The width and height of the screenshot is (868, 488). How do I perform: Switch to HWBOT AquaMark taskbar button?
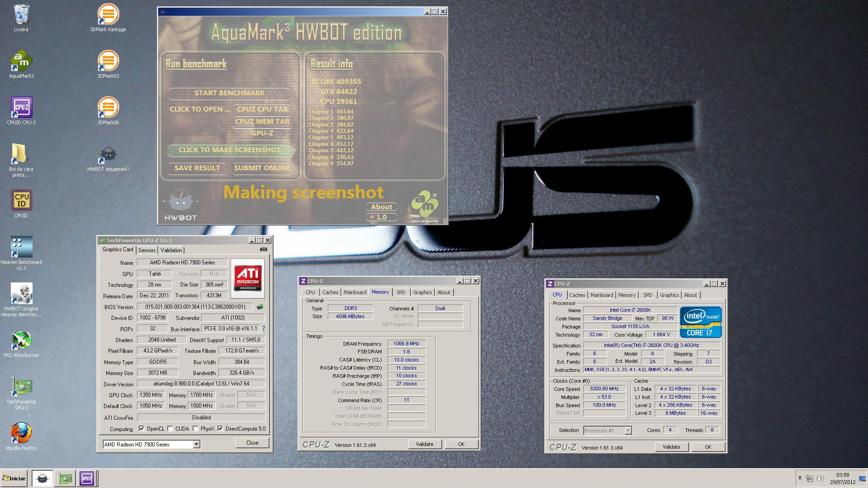(x=42, y=478)
